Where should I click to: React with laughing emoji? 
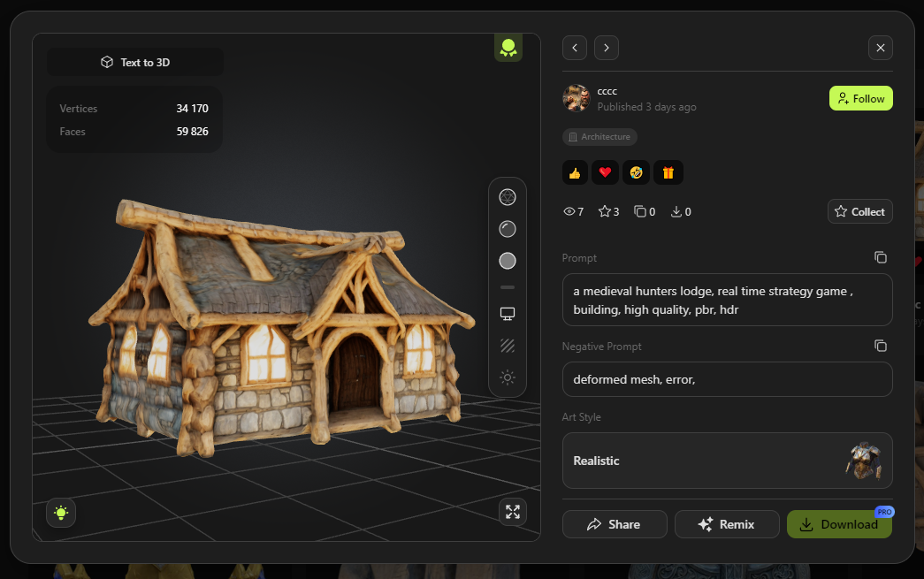pos(637,172)
